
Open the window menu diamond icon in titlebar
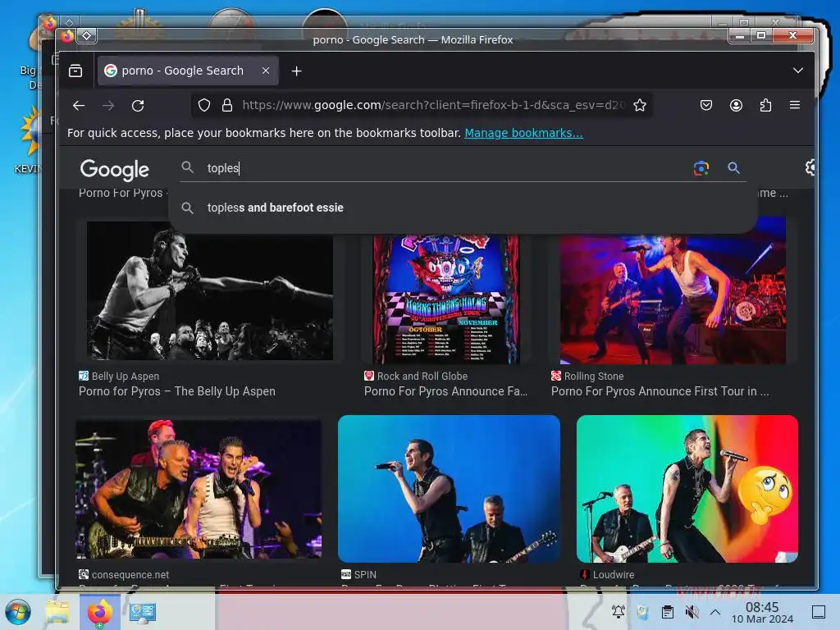[87, 36]
